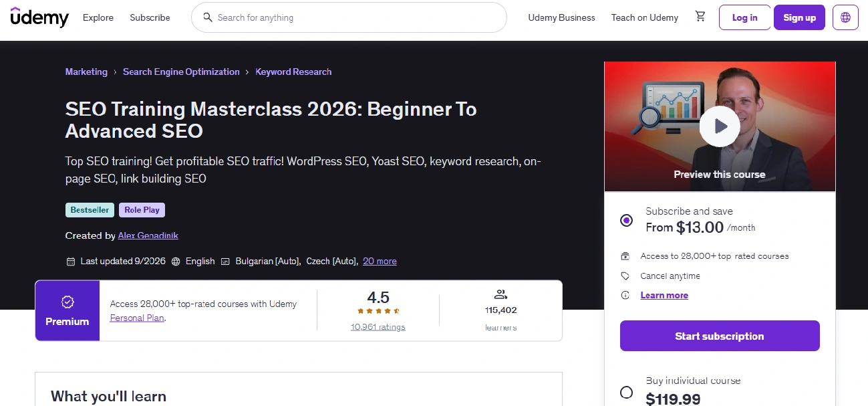This screenshot has height=406, width=868.
Task: Click the English language text
Action: (x=200, y=262)
